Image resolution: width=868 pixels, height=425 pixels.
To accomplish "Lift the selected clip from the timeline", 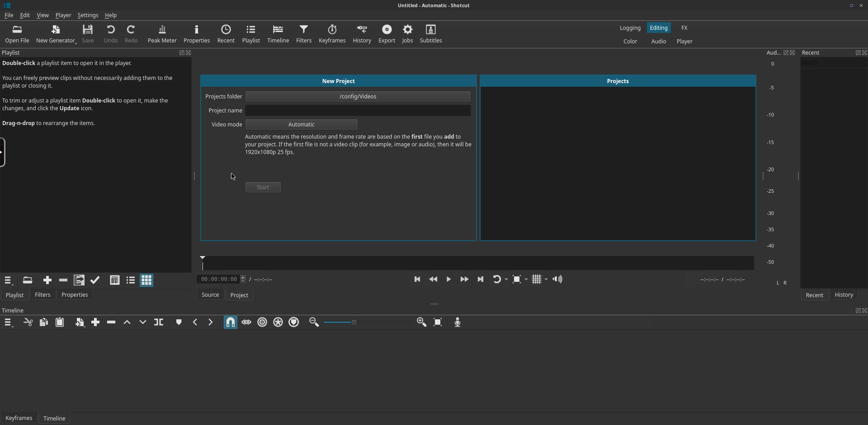I will pos(127,322).
